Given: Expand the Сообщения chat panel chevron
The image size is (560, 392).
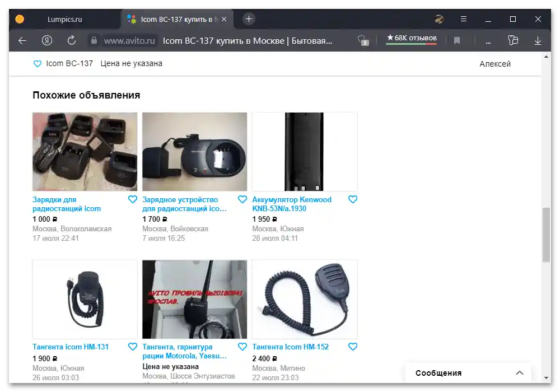Looking at the screenshot, I should click(x=520, y=373).
